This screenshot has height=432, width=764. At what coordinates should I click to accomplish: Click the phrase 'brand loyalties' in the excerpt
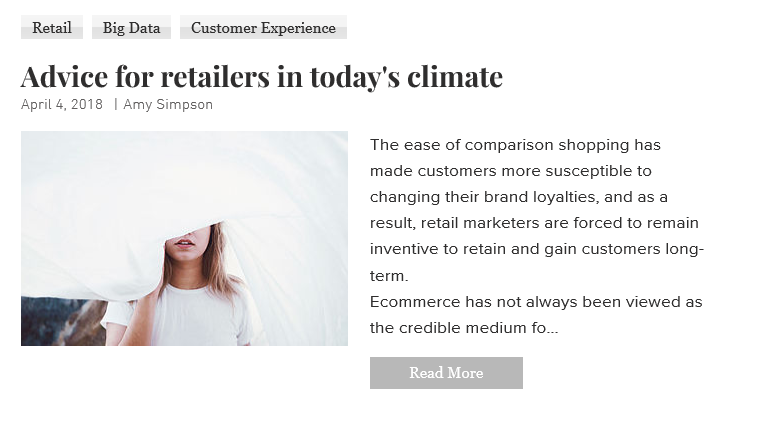(540, 197)
